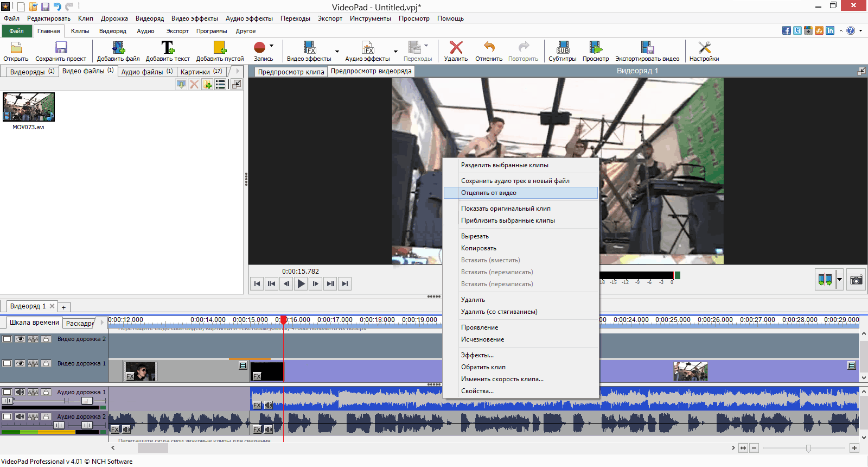Expand the Запись dropdown arrow

click(271, 46)
